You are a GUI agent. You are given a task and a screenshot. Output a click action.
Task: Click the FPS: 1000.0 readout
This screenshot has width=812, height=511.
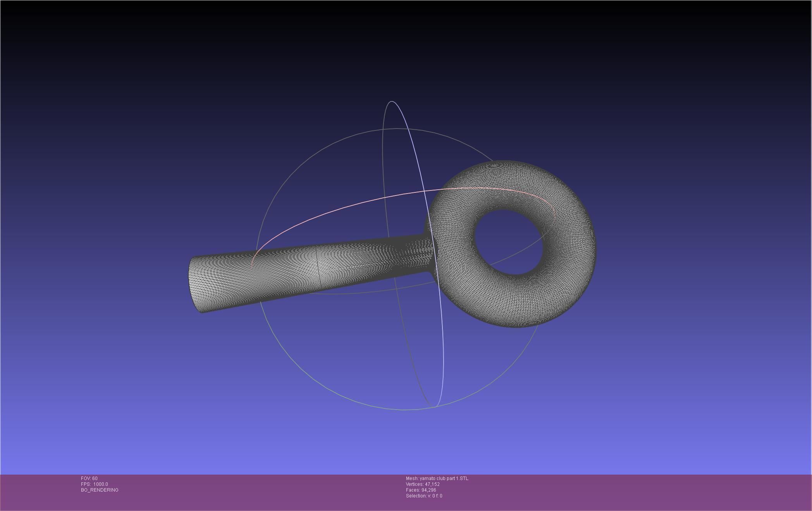point(95,484)
